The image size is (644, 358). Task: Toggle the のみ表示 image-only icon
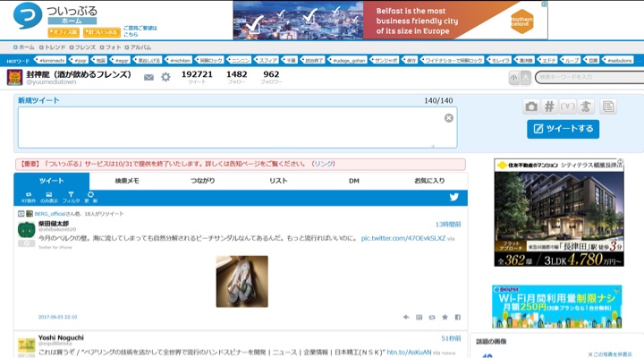(49, 197)
